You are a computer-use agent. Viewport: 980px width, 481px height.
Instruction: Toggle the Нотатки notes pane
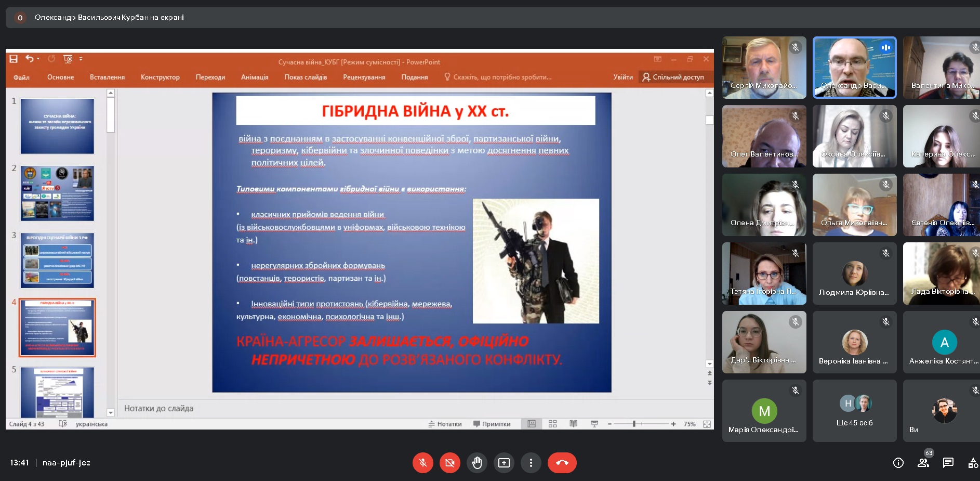(x=445, y=424)
